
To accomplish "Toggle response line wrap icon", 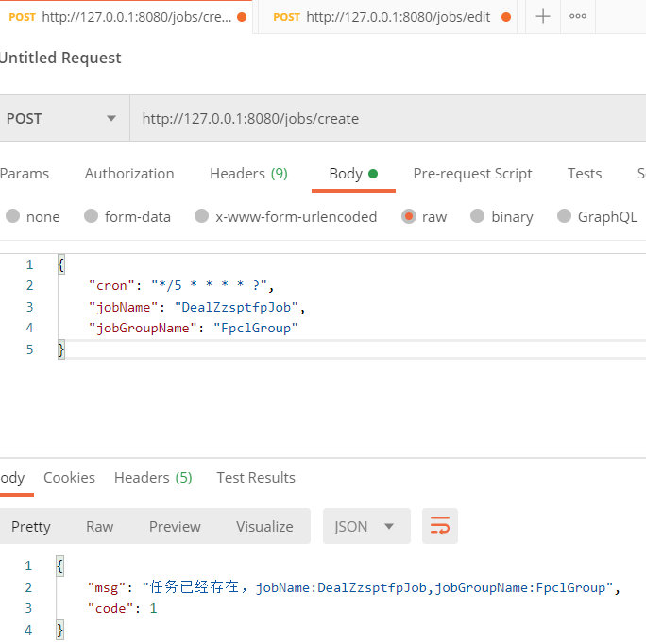I will (439, 526).
